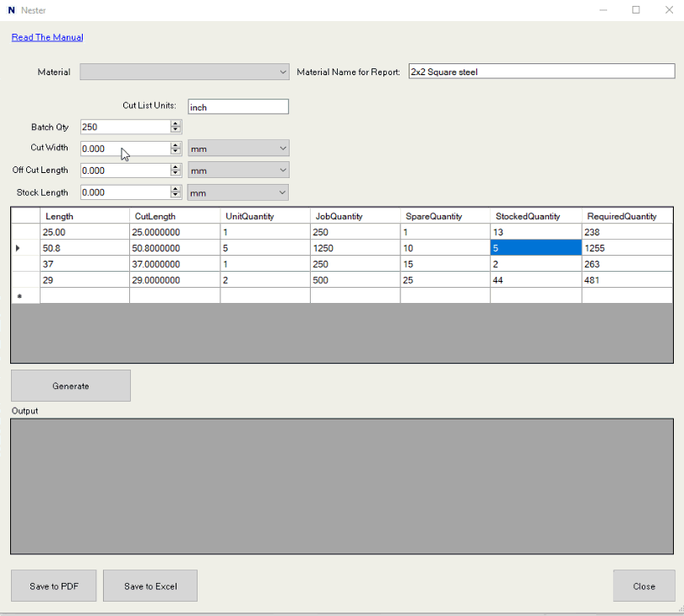Increase Cut Width with up arrow
Image resolution: width=684 pixels, height=616 pixels.
(x=176, y=145)
